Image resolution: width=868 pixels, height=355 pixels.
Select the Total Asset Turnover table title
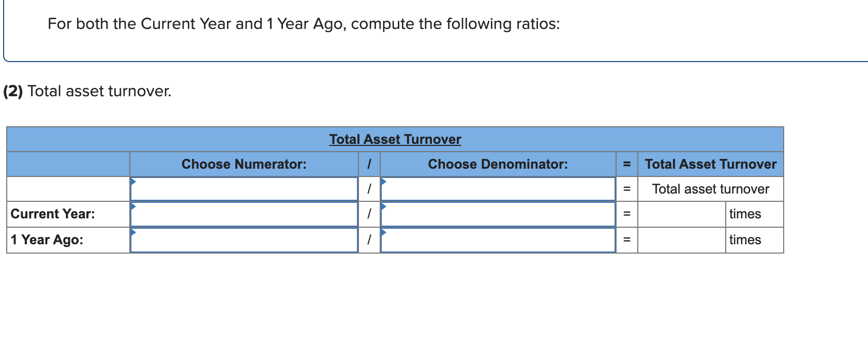[x=395, y=139]
